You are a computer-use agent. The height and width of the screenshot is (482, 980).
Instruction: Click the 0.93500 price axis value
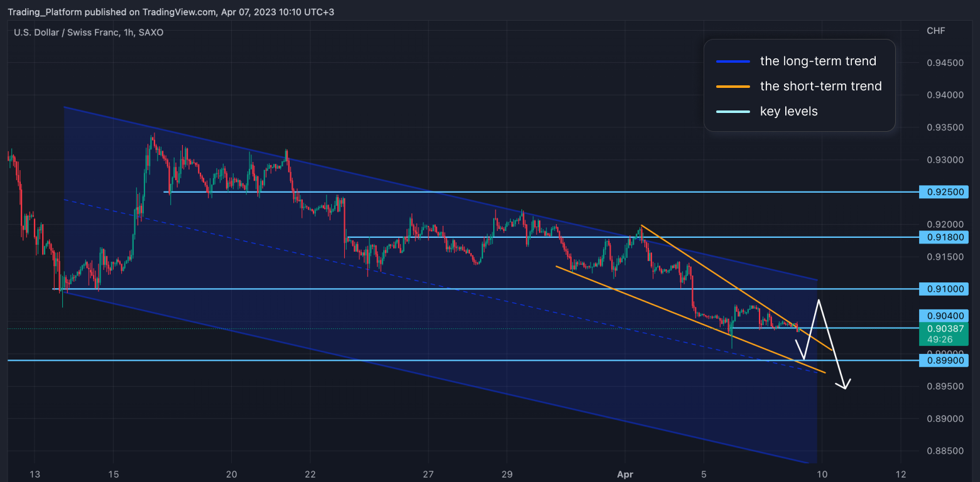pos(945,127)
